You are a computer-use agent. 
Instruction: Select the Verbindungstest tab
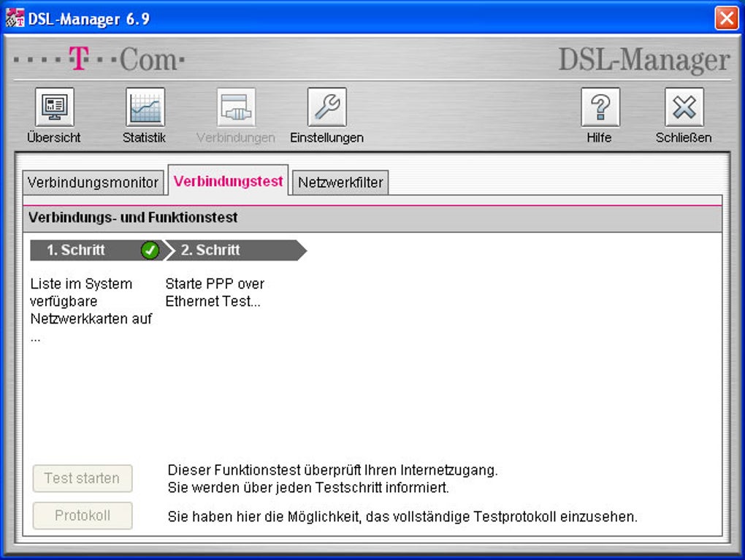(228, 180)
